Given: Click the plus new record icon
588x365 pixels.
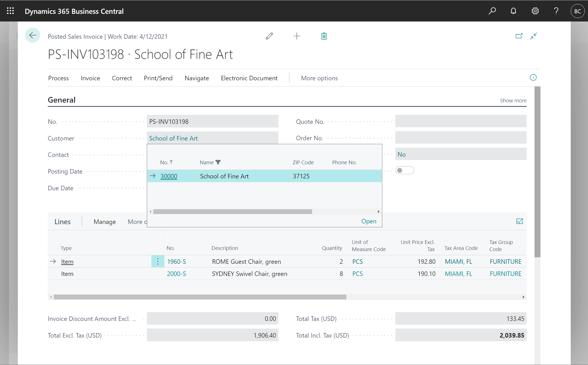Looking at the screenshot, I should 297,36.
